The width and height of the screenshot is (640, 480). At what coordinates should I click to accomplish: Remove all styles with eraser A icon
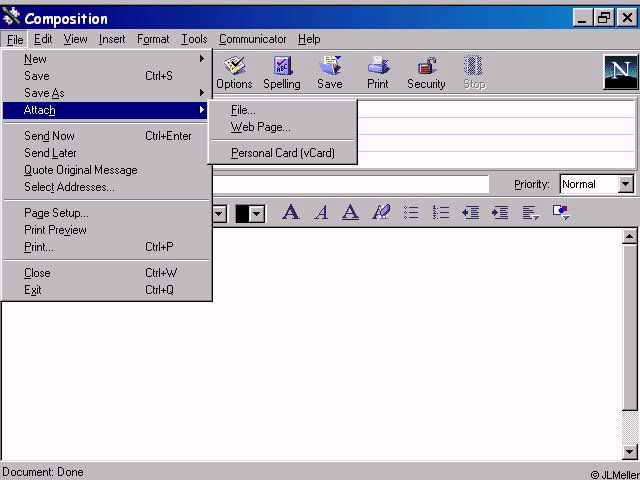coord(381,212)
